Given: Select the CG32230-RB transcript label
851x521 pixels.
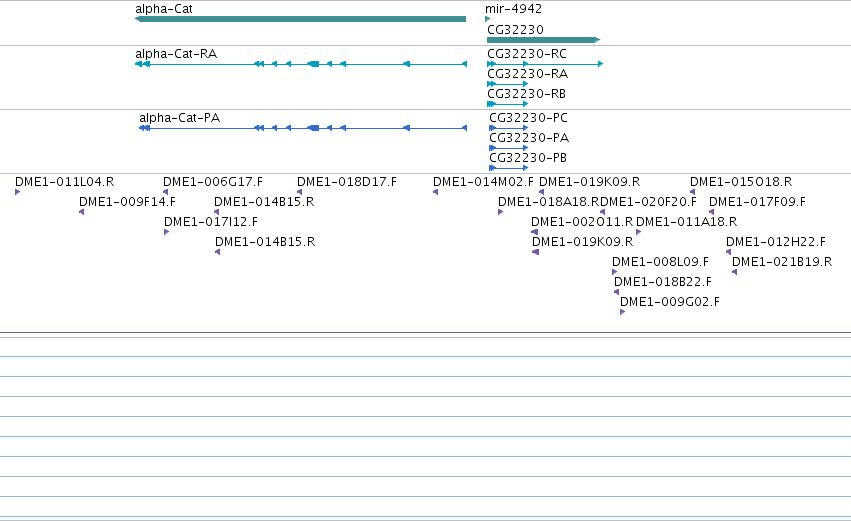Looking at the screenshot, I should [526, 94].
